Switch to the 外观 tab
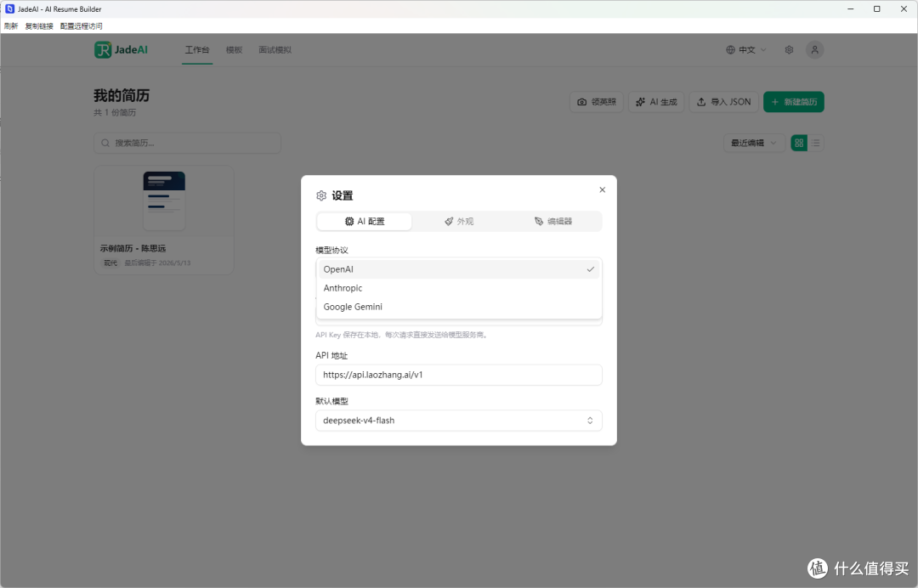Screen dimensions: 918x588 pyautogui.click(x=458, y=221)
